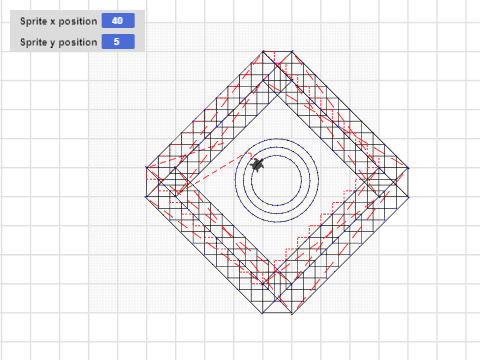Screen dimensions: 480x360
Task: Click the blue x position value 40
Action: pos(118,21)
